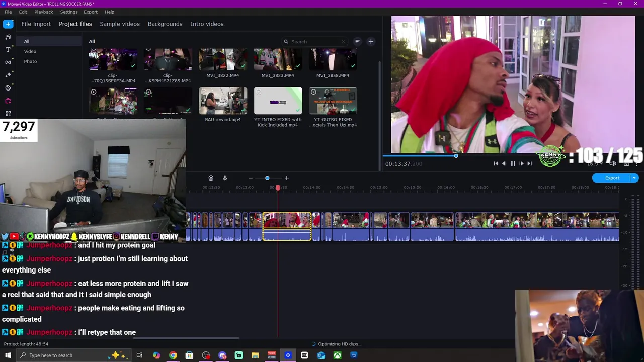This screenshot has width=644, height=362.
Task: Add new media with plus button
Action: (x=371, y=42)
